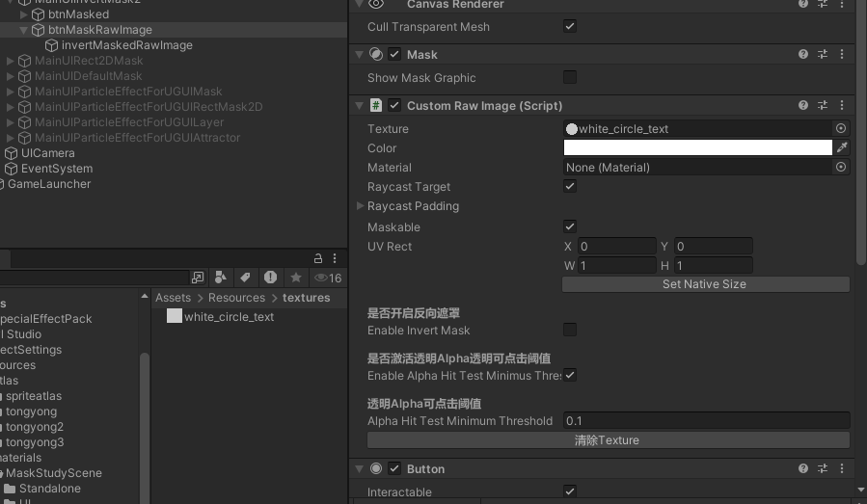Viewport: 867px width, 504px height.
Task: Enable Show Mask Graphic
Action: tap(570, 77)
